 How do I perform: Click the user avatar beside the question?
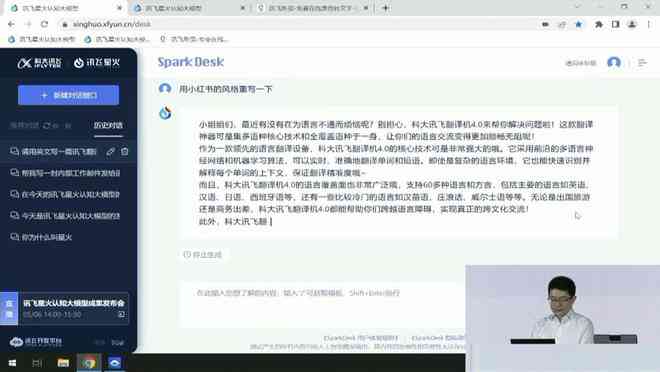coord(165,89)
